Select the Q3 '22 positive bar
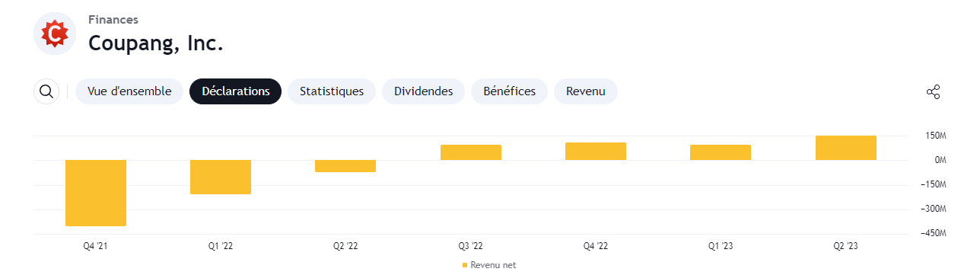980x275 pixels. click(x=471, y=152)
